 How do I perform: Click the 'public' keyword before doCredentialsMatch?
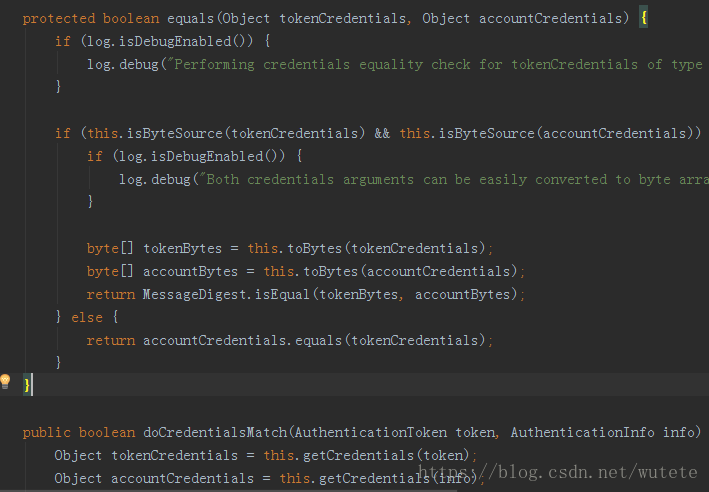click(47, 433)
